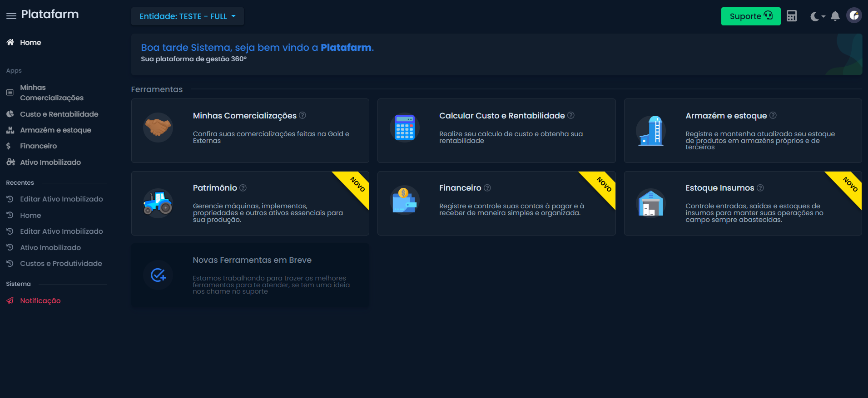
Task: Open the Financeiro card title
Action: point(460,188)
